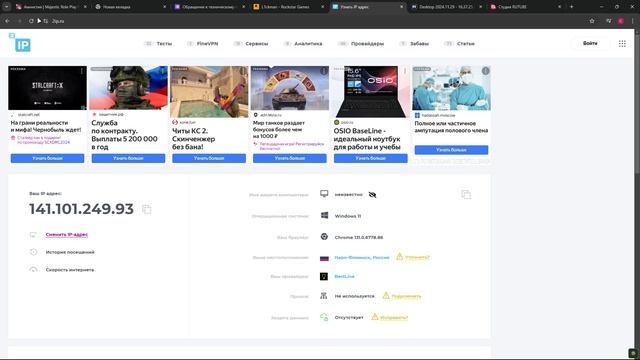Click the Наро-Фоминск location link
Screen dimensions: 640x360
362,258
